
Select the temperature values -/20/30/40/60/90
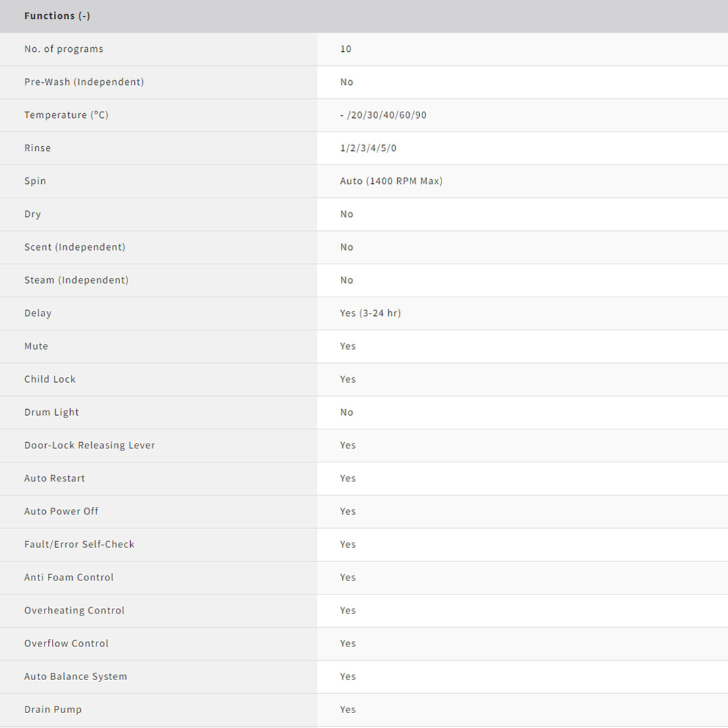click(x=383, y=115)
